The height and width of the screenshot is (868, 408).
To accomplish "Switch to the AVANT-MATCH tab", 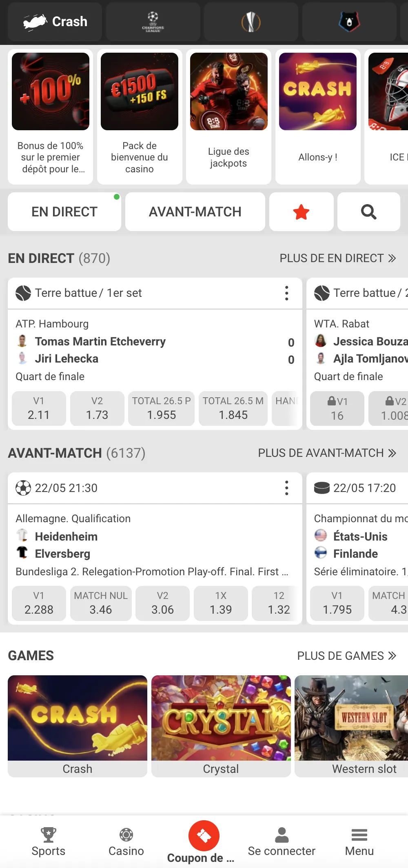I will [x=195, y=212].
